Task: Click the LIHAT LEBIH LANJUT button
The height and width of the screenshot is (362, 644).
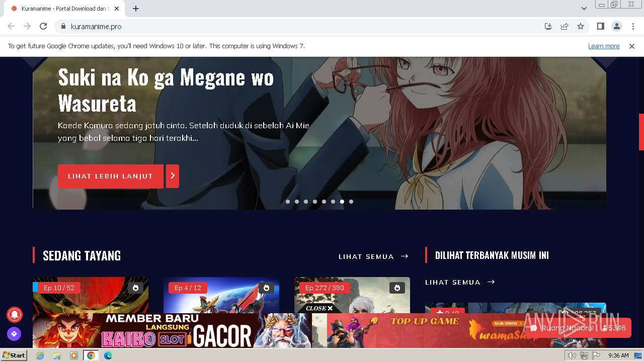Action: coord(111,176)
